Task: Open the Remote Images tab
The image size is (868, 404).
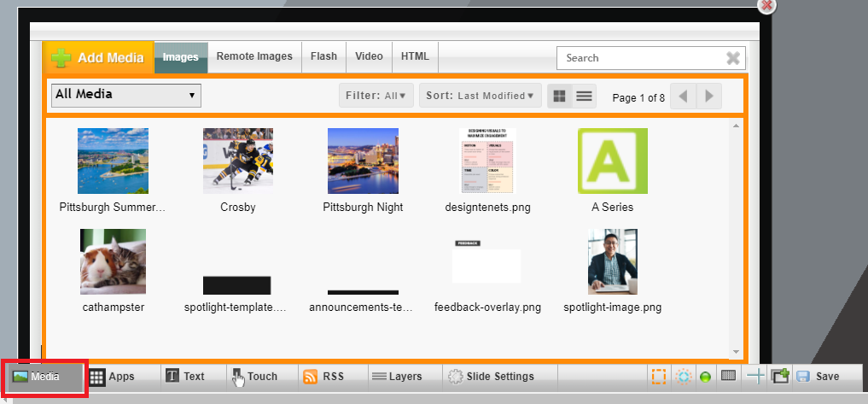Action: pyautogui.click(x=254, y=56)
